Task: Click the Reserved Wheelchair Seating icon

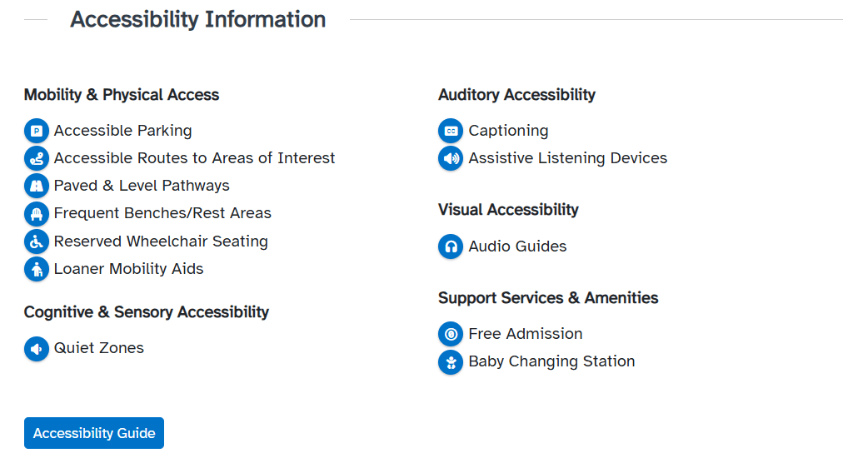Action: click(x=37, y=241)
